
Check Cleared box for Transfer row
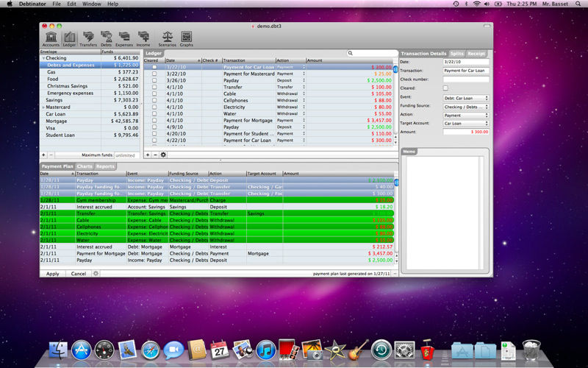[x=154, y=87]
